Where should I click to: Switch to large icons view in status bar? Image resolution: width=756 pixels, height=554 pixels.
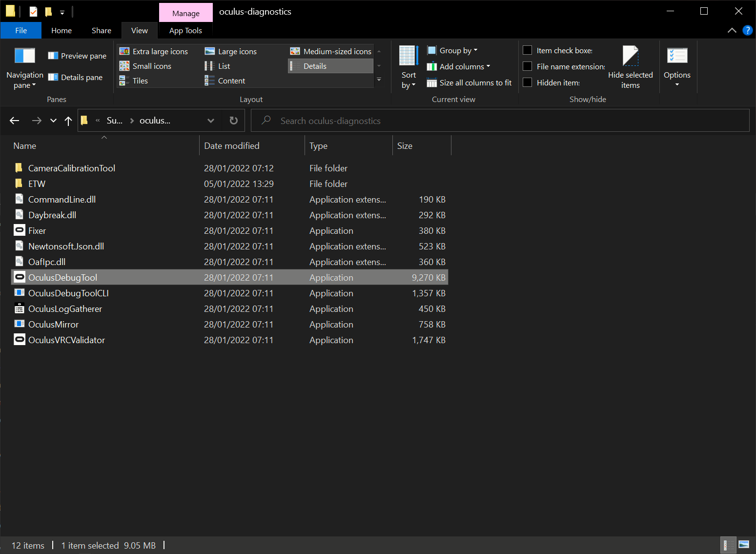tap(743, 545)
